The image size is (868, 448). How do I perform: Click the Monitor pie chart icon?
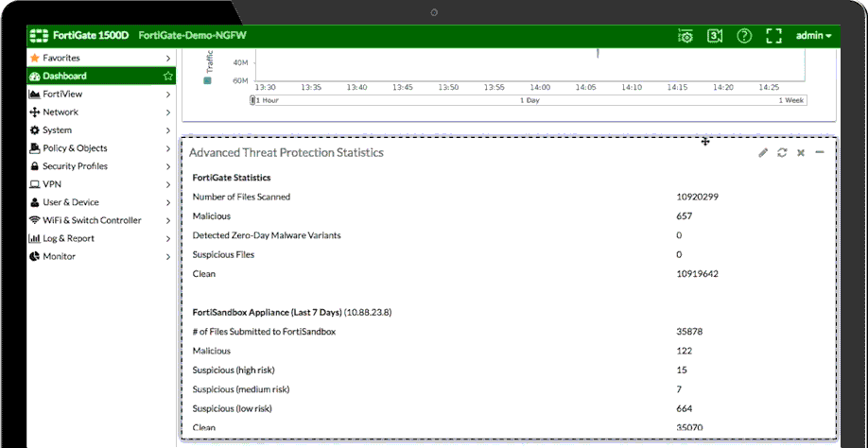pos(35,257)
